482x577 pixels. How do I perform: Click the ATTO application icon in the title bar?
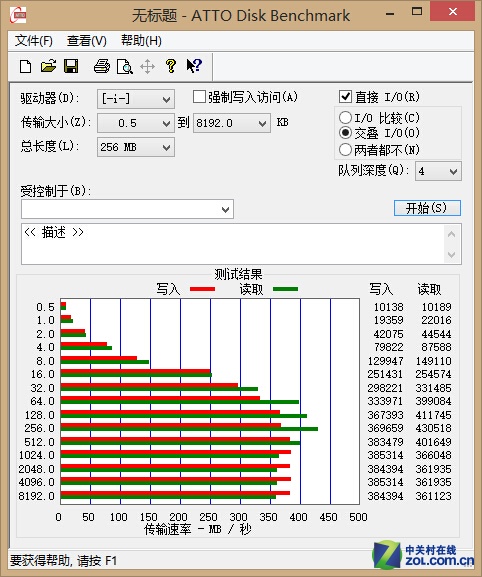click(x=18, y=15)
